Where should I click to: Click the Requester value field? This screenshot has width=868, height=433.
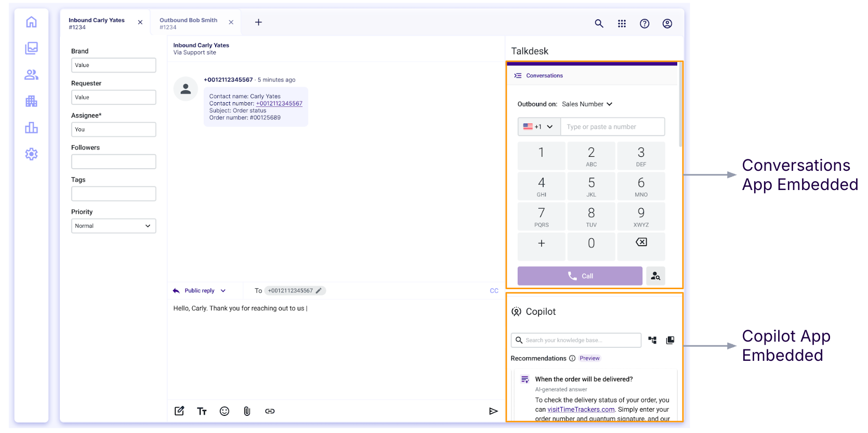pos(113,97)
